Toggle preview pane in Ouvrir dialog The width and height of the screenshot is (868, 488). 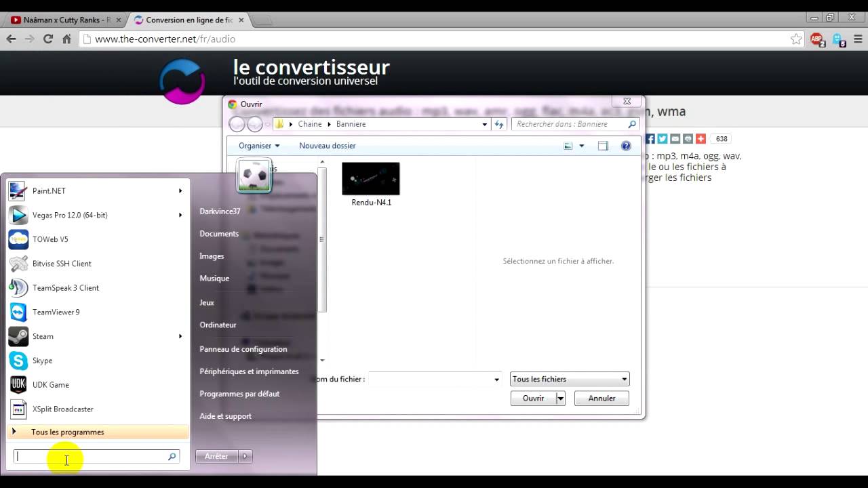click(x=603, y=146)
